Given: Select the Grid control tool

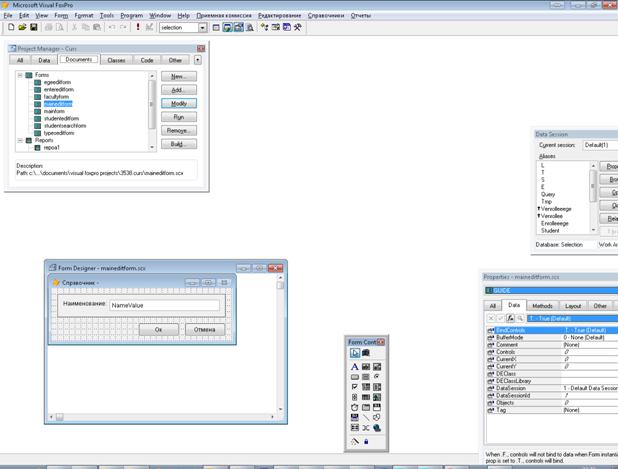Looking at the screenshot, I should pyautogui.click(x=366, y=397).
